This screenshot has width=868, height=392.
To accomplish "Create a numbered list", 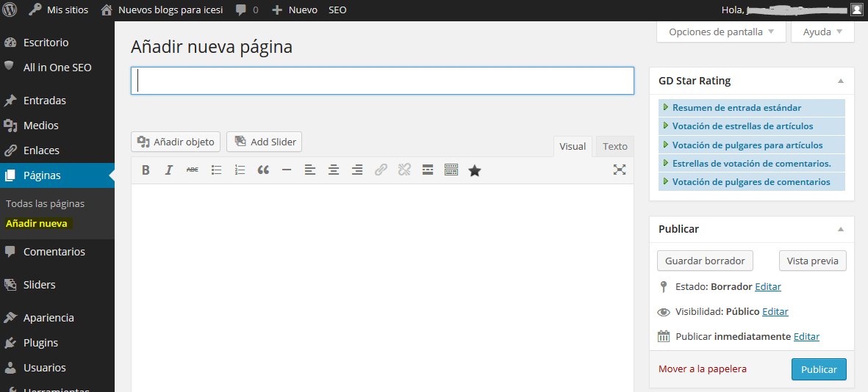I will 240,170.
